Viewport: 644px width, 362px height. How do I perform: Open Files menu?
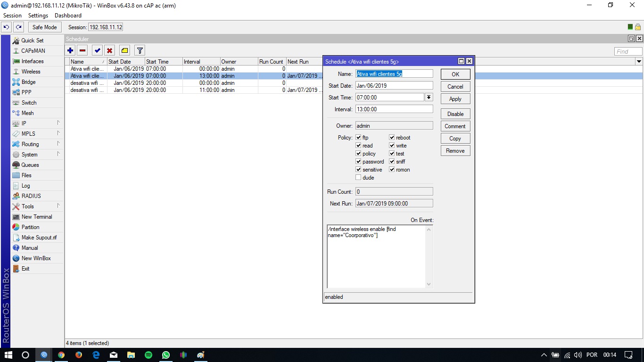(x=37, y=175)
